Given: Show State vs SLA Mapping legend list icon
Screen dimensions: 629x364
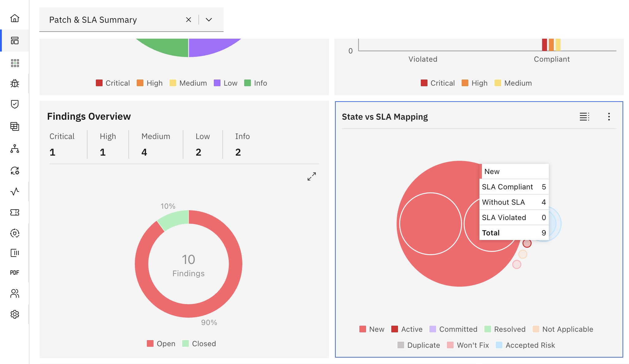Looking at the screenshot, I should coord(584,117).
